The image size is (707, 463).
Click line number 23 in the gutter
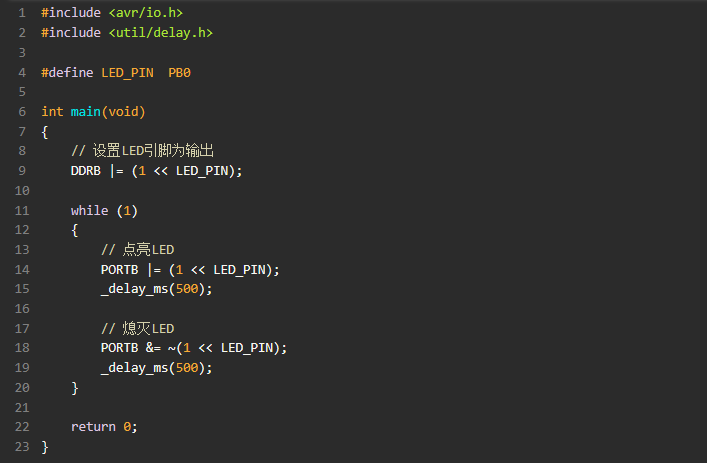click(22, 446)
